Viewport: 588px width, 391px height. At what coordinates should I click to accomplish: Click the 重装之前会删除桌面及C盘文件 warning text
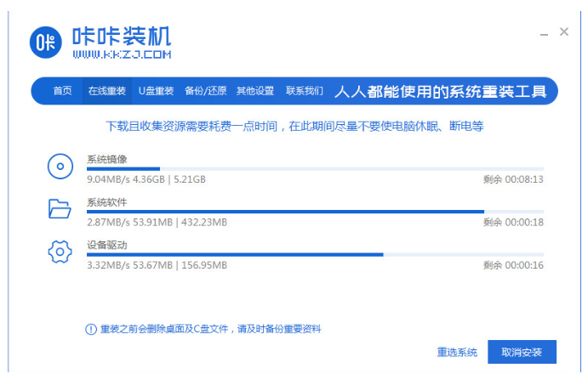point(210,329)
